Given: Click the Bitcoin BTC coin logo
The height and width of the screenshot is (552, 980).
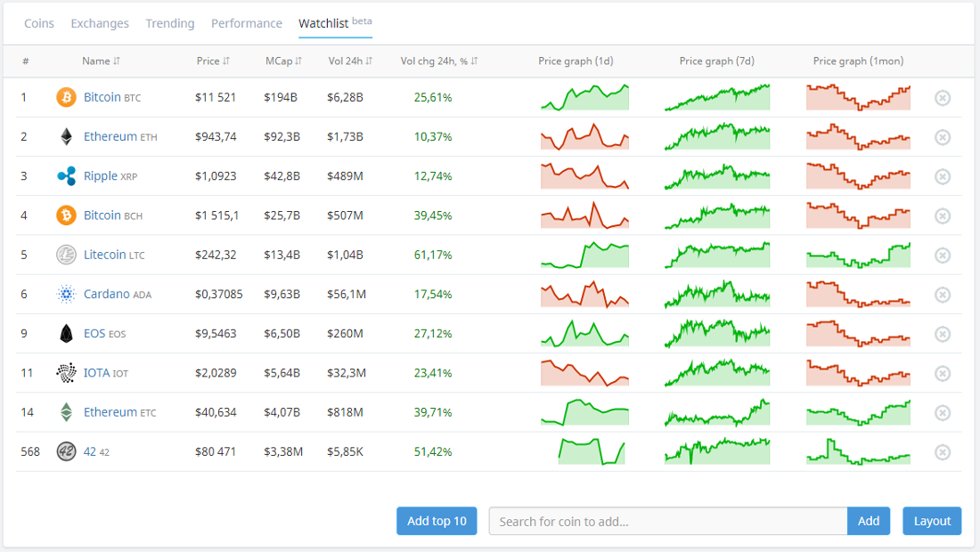Looking at the screenshot, I should (66, 97).
